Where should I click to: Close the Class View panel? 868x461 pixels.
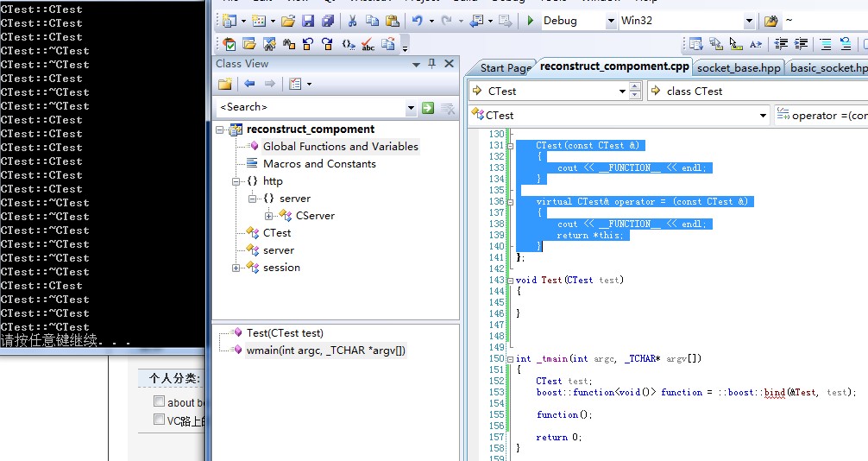click(449, 64)
